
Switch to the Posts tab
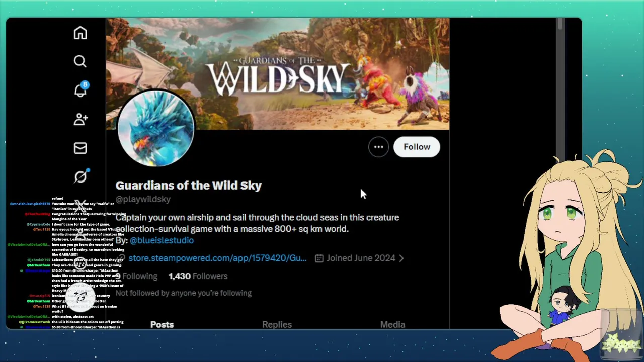click(162, 324)
